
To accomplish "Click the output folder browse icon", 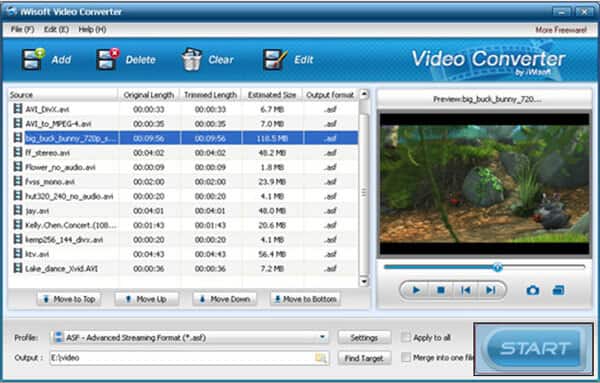I will tap(321, 358).
